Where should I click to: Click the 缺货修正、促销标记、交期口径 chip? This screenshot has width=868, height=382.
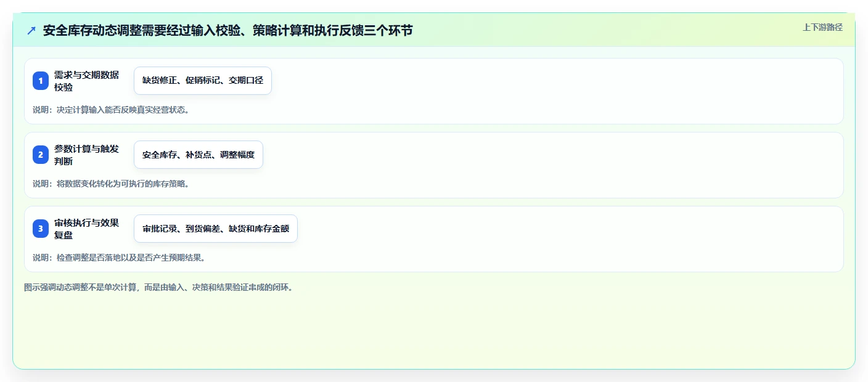coord(203,81)
